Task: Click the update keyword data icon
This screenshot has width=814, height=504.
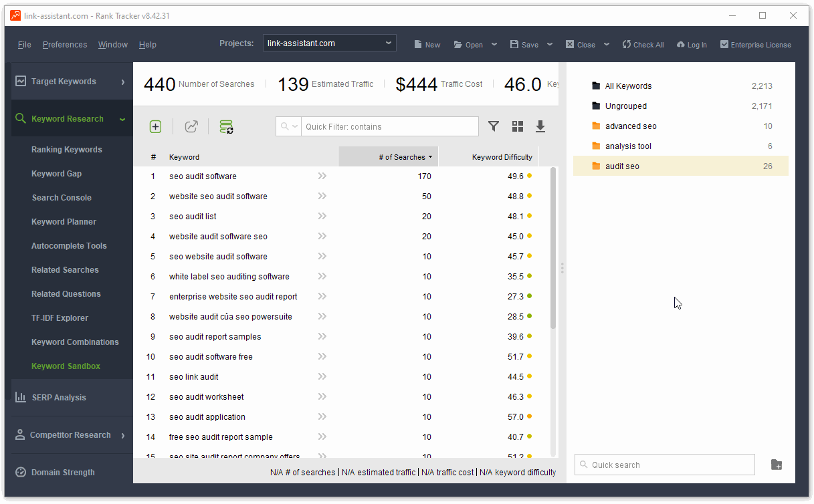Action: point(226,126)
